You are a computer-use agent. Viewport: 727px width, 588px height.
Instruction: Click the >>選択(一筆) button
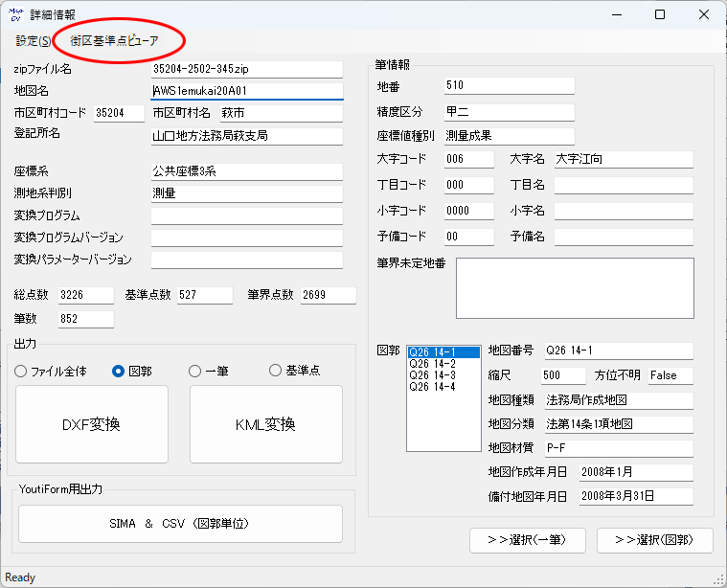click(527, 540)
